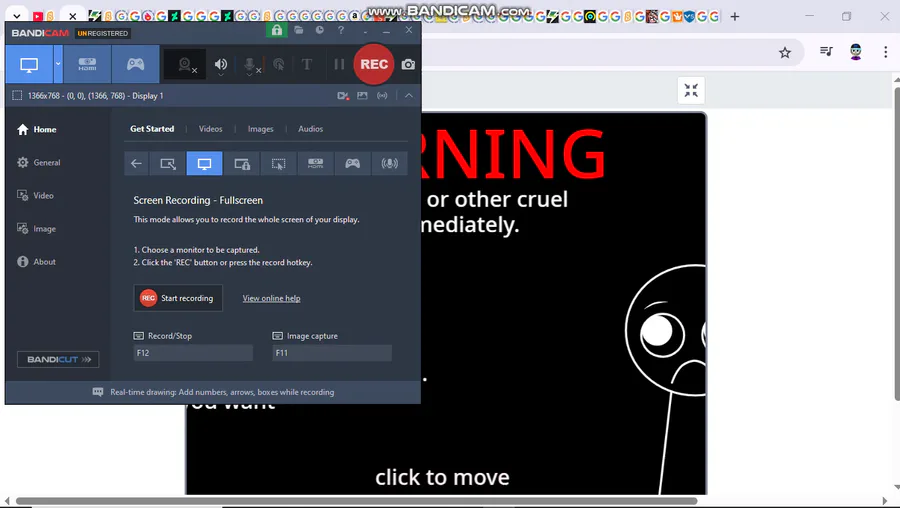The width and height of the screenshot is (900, 508).
Task: Bookmark this page with Chrome star icon
Action: (785, 53)
